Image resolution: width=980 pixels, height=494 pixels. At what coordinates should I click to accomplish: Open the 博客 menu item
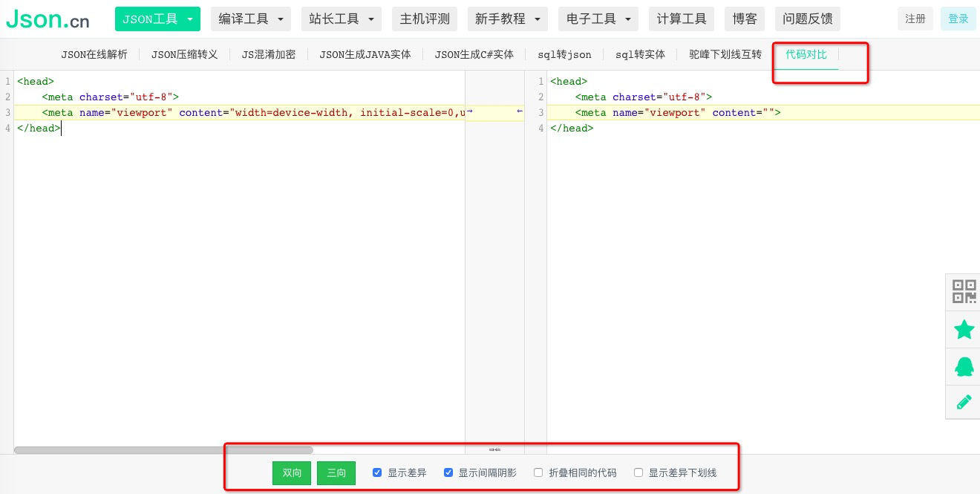click(745, 19)
